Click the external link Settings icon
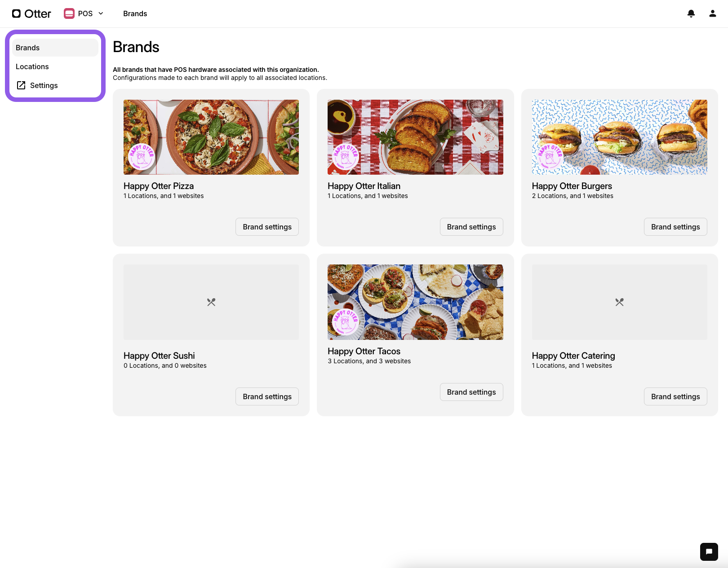The width and height of the screenshot is (728, 568). (x=21, y=85)
